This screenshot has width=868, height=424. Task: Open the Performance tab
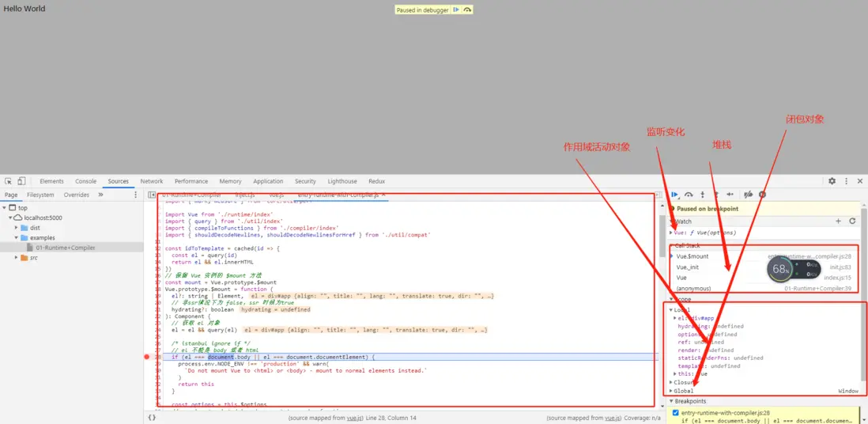[x=191, y=181]
